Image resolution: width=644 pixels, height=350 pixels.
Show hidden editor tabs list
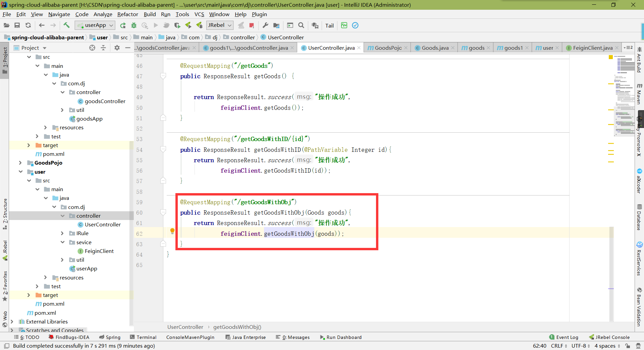click(x=628, y=48)
